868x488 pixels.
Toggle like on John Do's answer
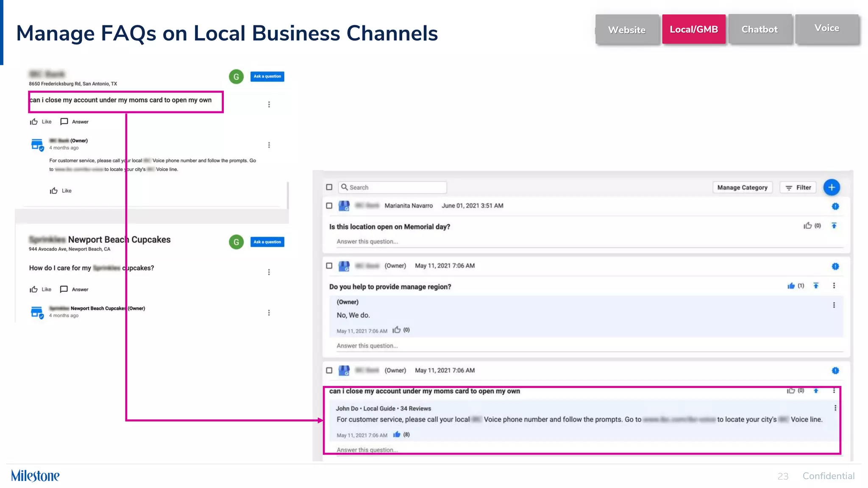pos(397,434)
